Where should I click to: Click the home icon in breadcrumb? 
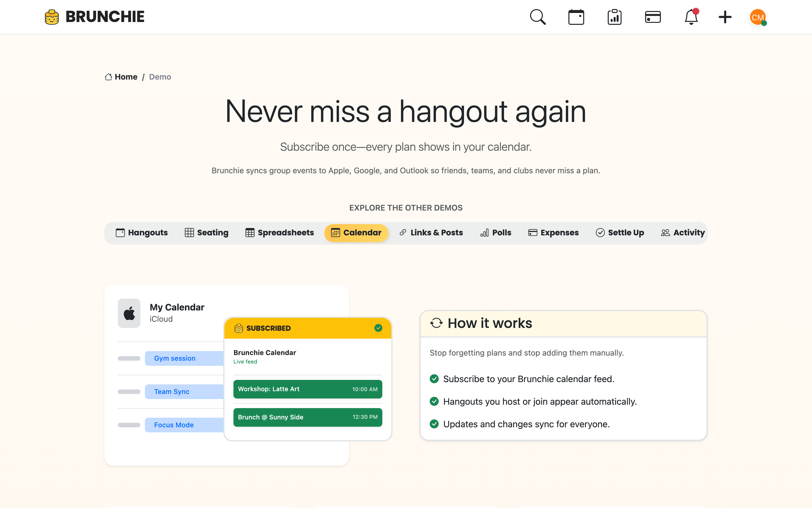(108, 77)
